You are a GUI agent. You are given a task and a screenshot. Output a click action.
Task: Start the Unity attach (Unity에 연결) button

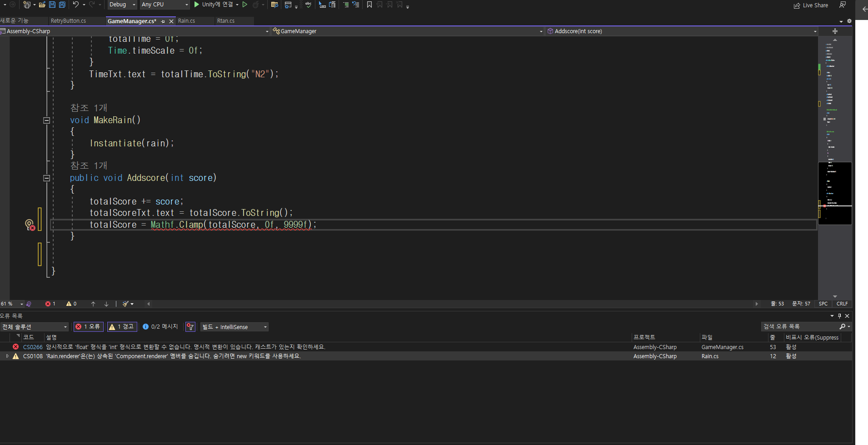tap(214, 5)
